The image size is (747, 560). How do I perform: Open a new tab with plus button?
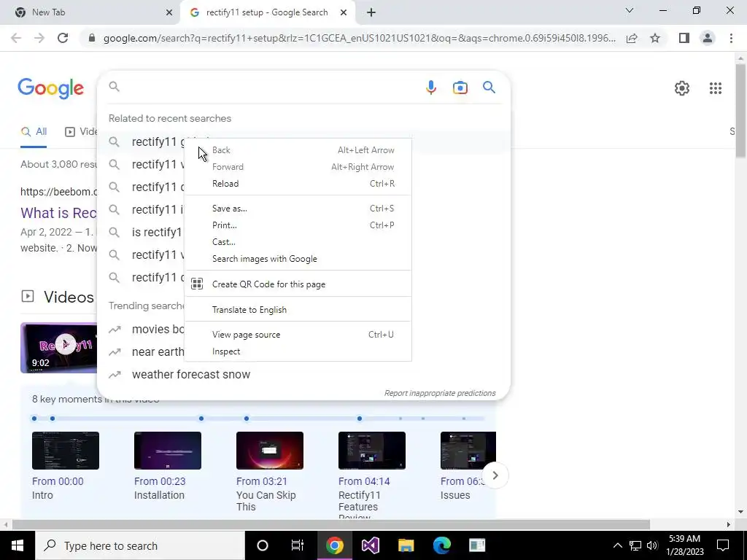[371, 12]
